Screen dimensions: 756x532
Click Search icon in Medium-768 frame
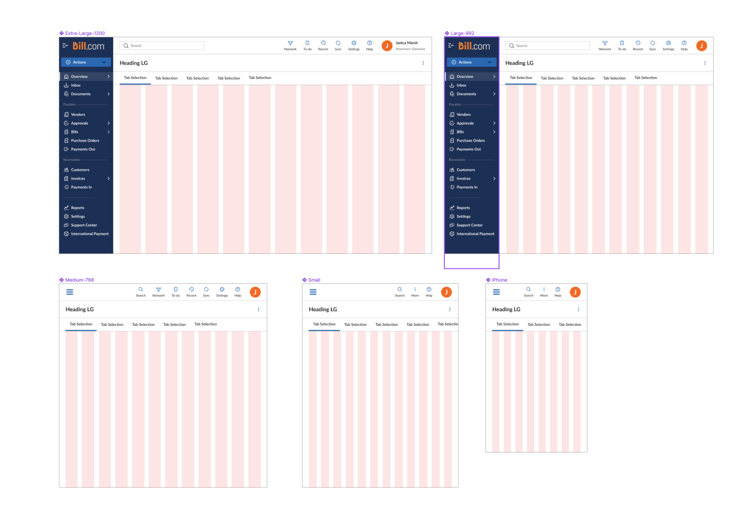point(141,290)
